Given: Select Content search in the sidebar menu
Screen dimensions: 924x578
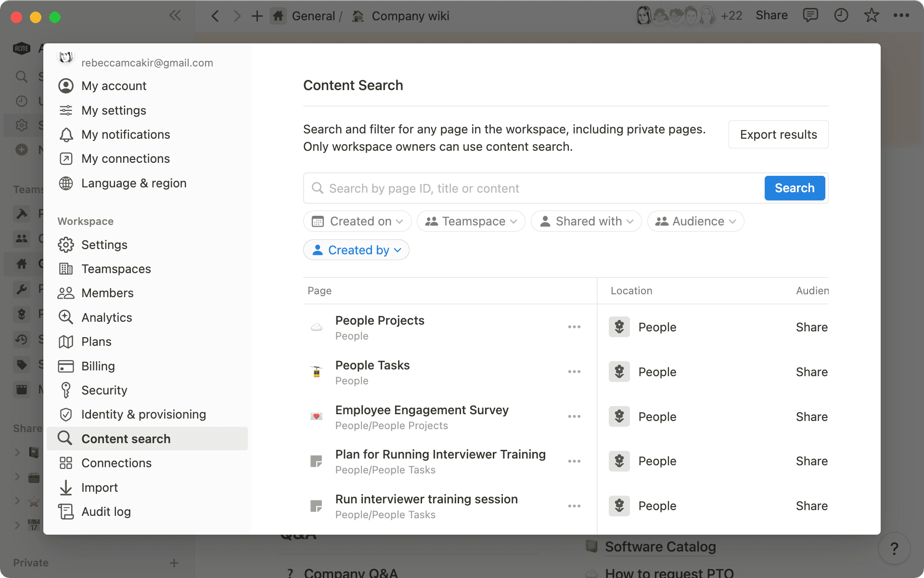Looking at the screenshot, I should coord(126,438).
